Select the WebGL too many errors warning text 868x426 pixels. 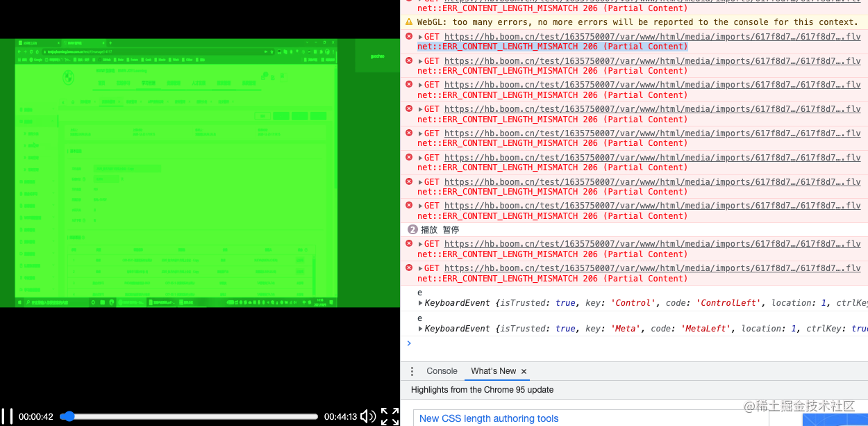tap(637, 22)
